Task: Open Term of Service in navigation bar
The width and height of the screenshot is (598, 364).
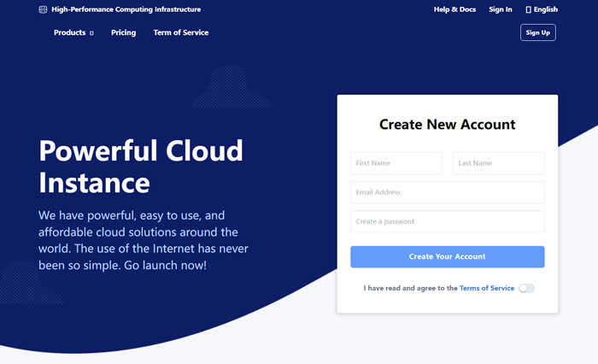Action: tap(180, 32)
